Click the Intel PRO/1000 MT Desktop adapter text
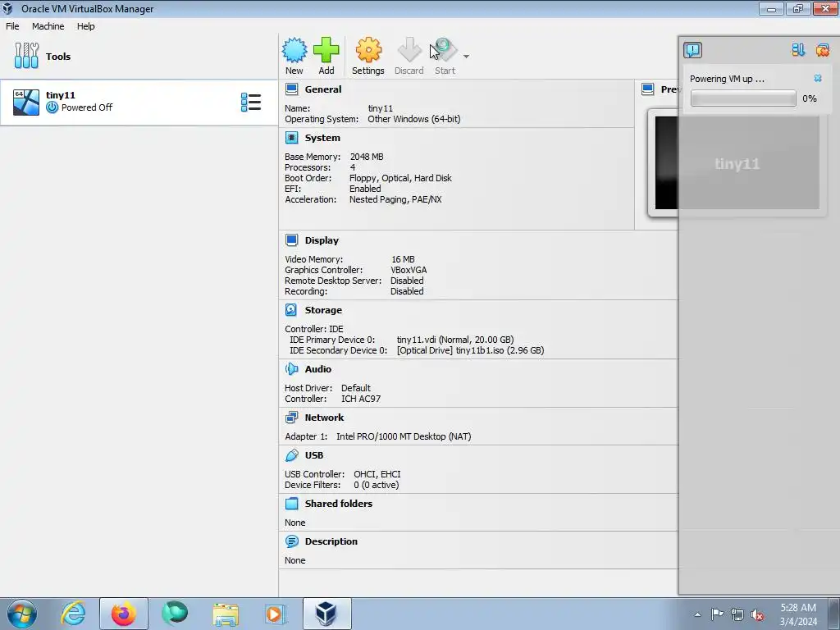The width and height of the screenshot is (840, 630). pyautogui.click(x=404, y=436)
